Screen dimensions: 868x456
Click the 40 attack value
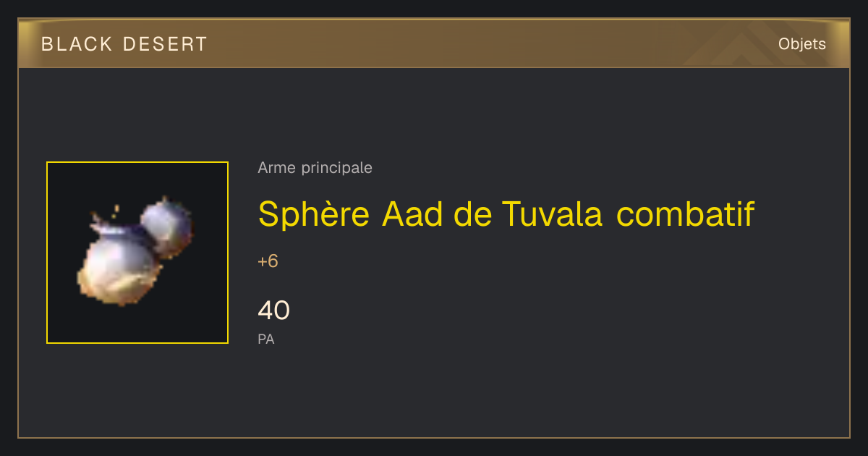click(x=273, y=311)
